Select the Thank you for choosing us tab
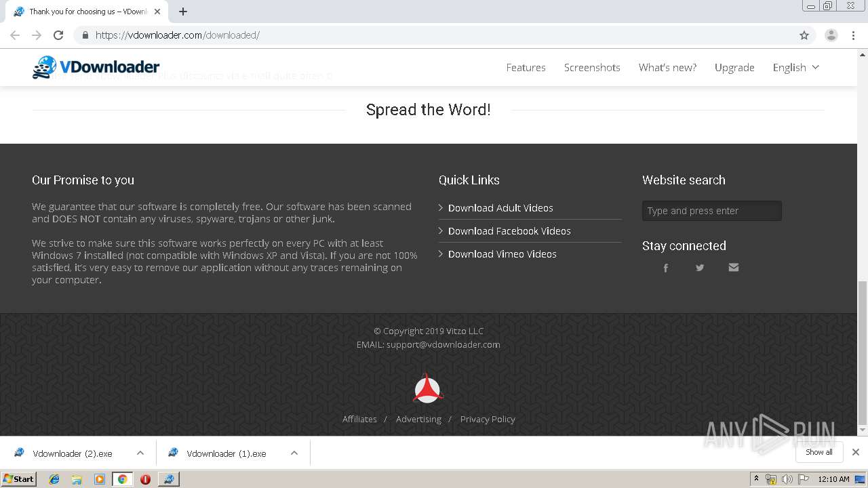The image size is (868, 488). click(x=85, y=12)
